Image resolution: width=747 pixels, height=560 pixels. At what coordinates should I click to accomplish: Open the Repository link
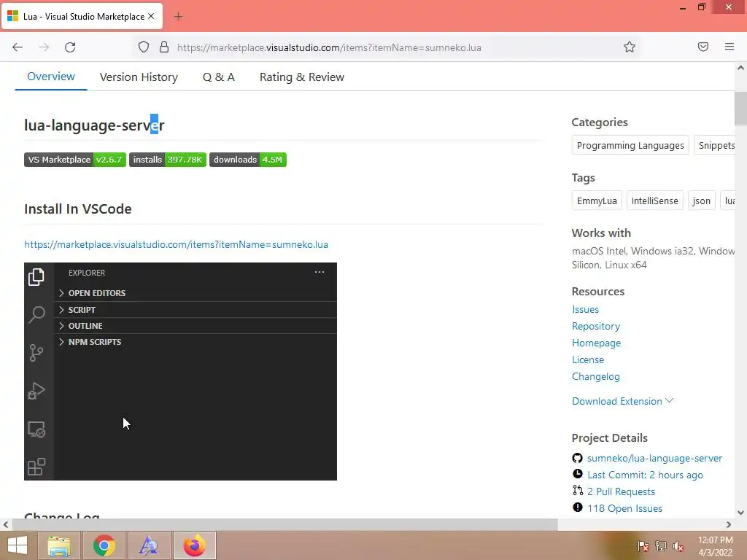coord(596,326)
